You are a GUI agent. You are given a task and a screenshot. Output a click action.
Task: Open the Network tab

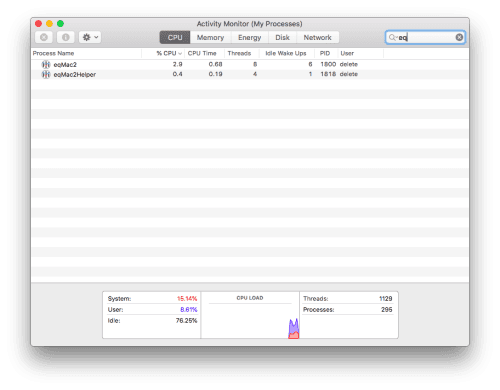[x=317, y=37]
